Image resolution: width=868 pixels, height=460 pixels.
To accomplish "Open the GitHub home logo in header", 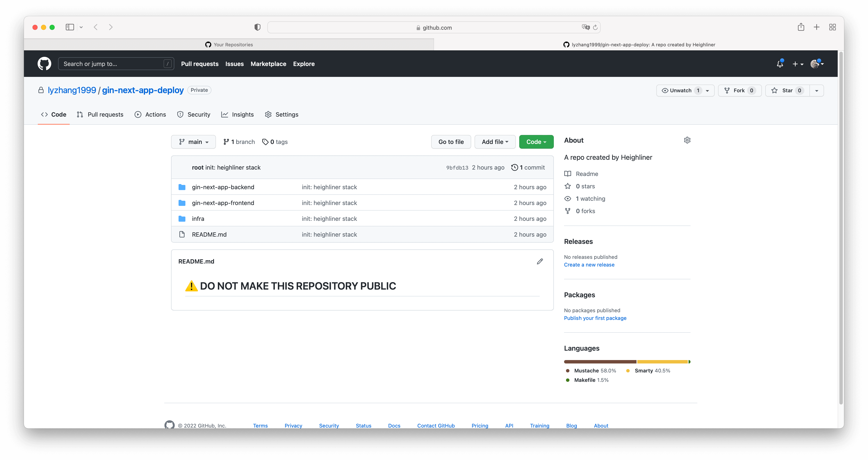I will point(44,64).
